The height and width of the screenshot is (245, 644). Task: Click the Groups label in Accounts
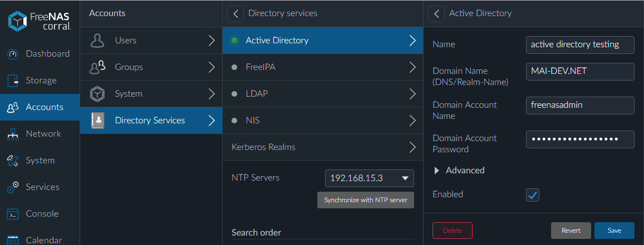click(129, 67)
